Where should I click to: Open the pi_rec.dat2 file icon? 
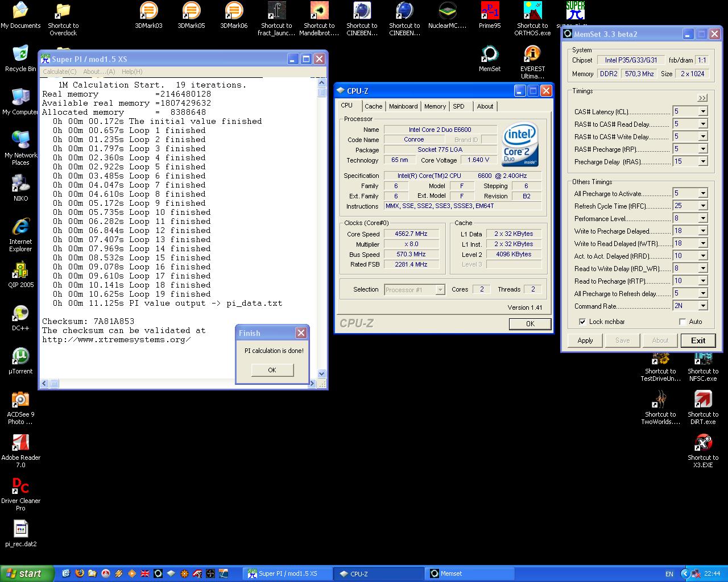pyautogui.click(x=20, y=534)
